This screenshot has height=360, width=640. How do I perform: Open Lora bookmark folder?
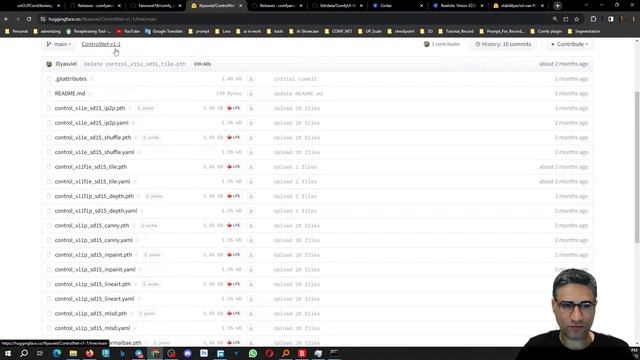pos(223,31)
